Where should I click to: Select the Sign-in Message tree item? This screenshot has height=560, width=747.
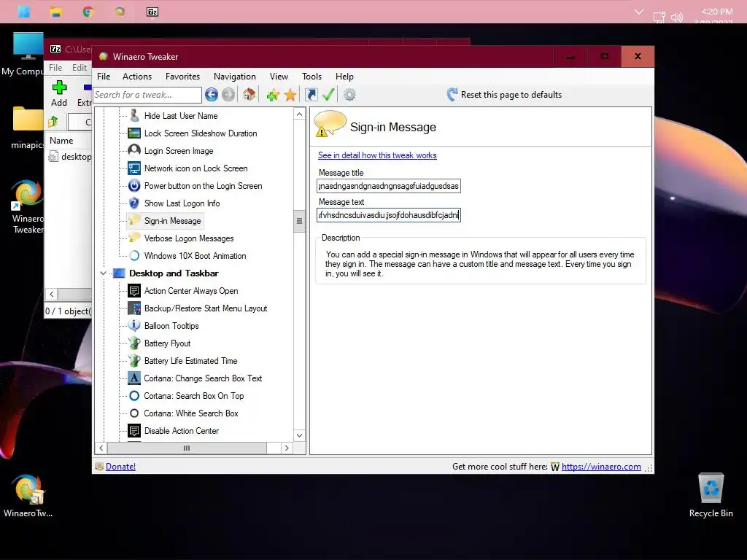[x=172, y=221]
